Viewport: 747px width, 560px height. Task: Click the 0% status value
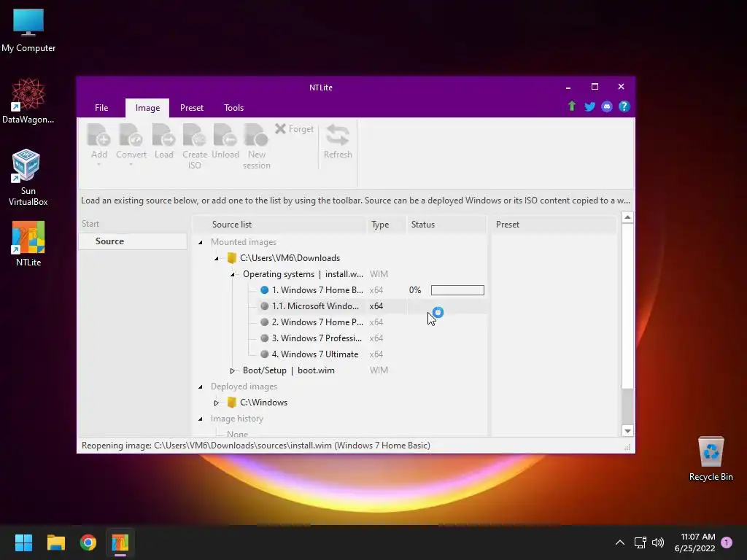(x=415, y=290)
